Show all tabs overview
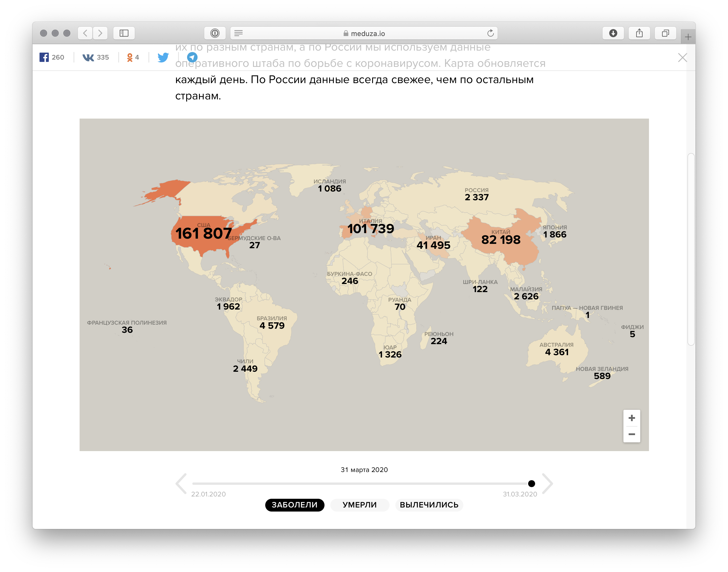 coord(665,33)
